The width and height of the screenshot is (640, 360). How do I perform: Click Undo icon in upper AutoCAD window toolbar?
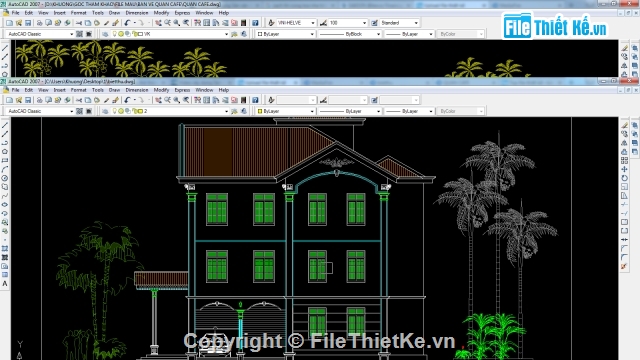[127, 23]
